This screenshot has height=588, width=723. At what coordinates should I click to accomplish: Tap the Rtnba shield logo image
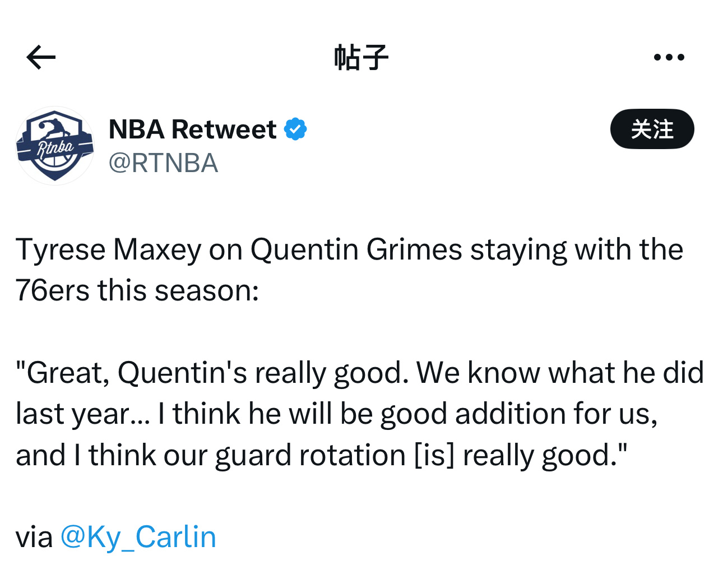pos(55,146)
